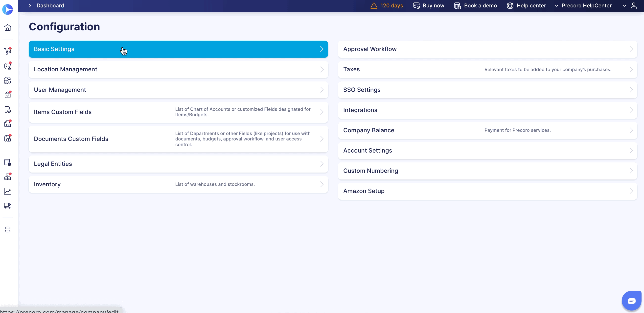Click the reports chart icon in sidebar
Image resolution: width=644 pixels, height=313 pixels.
coord(8,192)
